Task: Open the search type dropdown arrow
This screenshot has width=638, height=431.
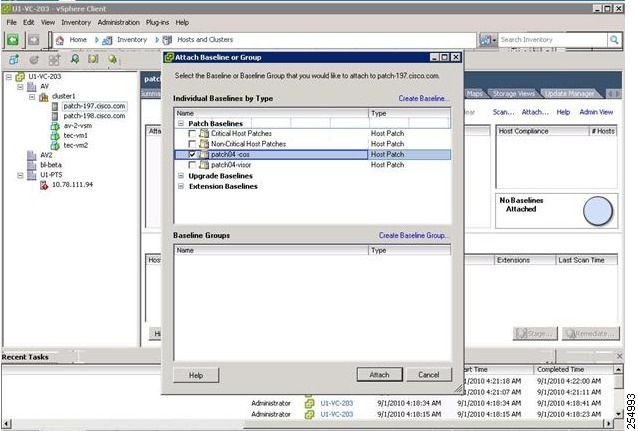Action: coord(494,40)
